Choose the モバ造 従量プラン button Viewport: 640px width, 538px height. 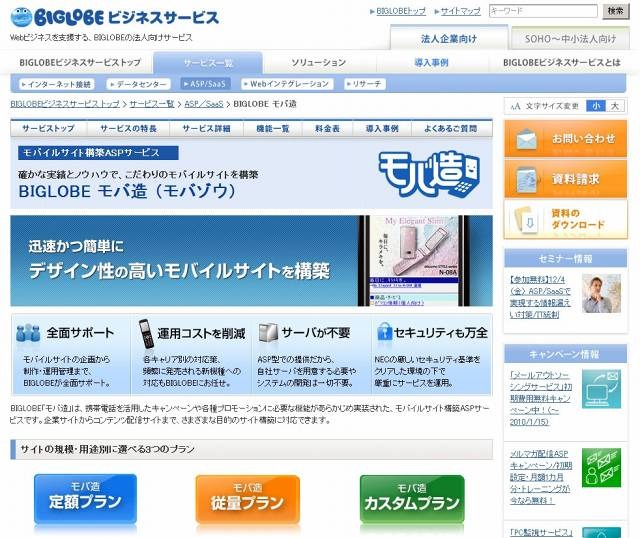click(x=247, y=499)
